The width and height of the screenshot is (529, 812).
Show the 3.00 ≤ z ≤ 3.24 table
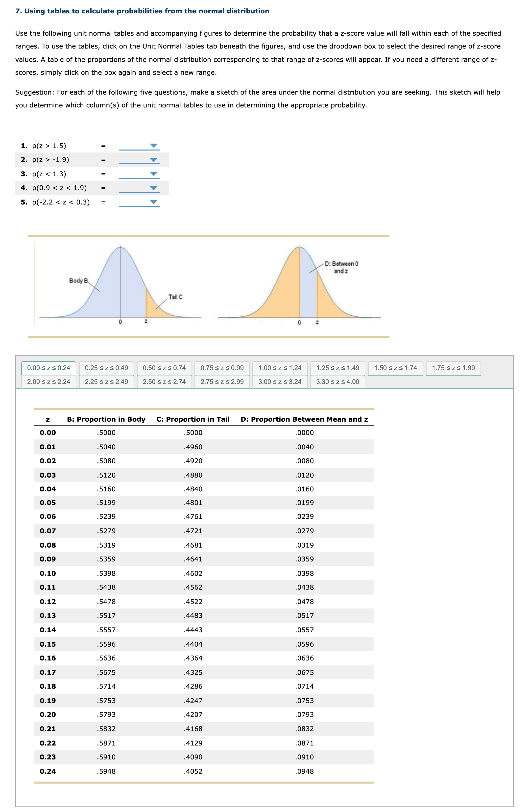point(280,382)
